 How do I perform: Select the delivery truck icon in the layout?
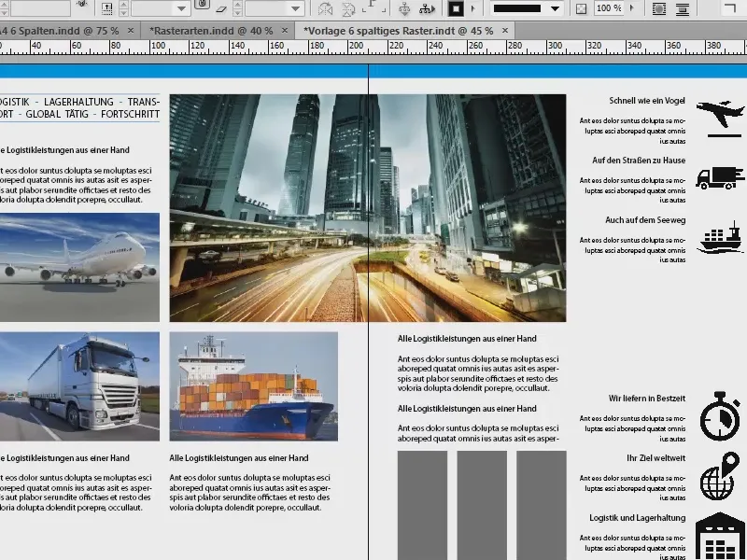click(x=720, y=178)
